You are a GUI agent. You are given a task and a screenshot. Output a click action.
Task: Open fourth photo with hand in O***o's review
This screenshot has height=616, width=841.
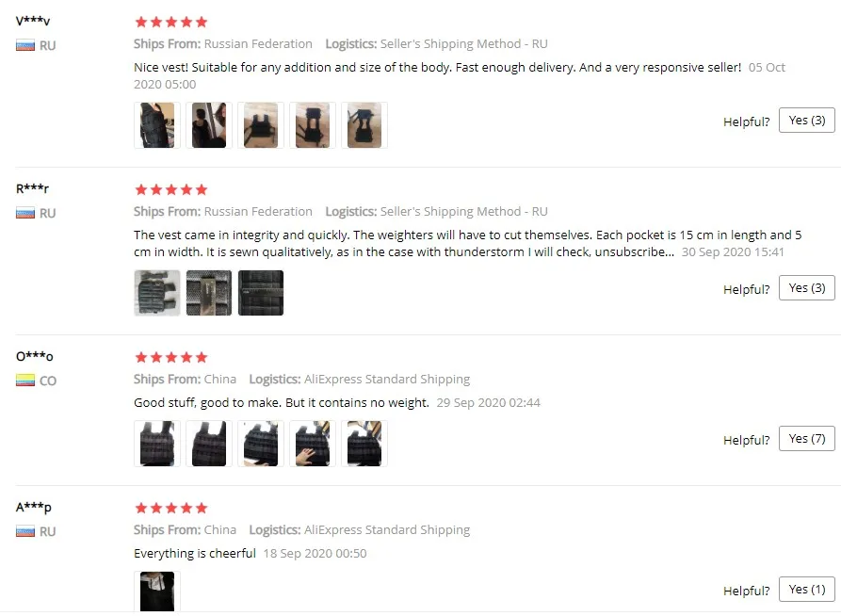coord(313,444)
